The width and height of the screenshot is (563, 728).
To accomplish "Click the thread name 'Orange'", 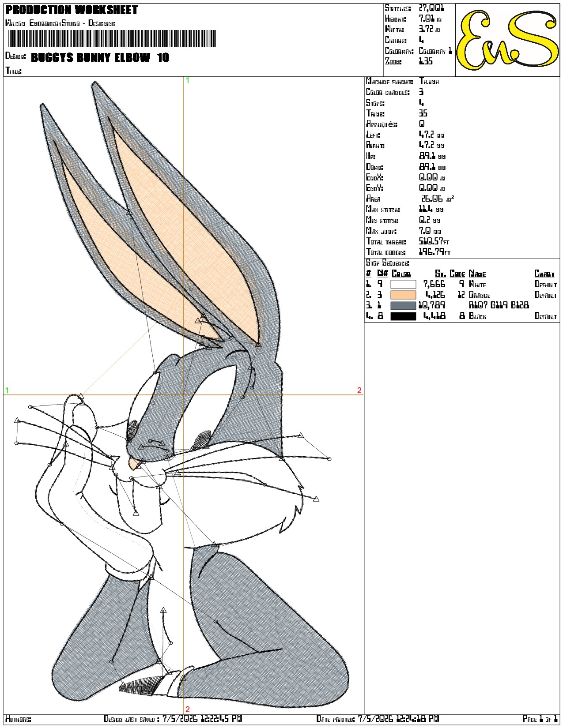I will click(x=480, y=295).
